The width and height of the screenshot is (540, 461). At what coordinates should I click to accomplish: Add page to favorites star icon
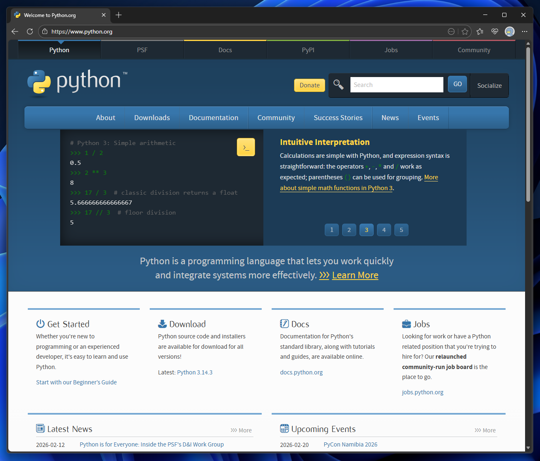[x=465, y=32]
